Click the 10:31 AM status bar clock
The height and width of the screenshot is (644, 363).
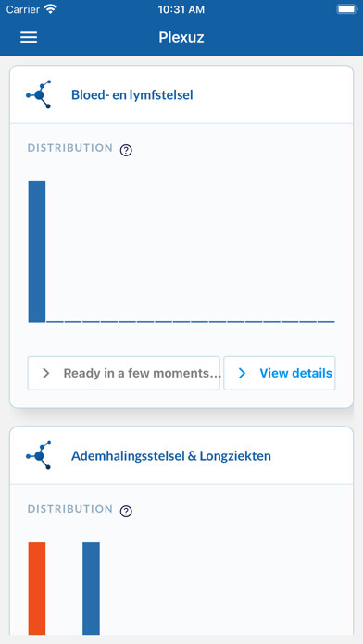tap(181, 10)
